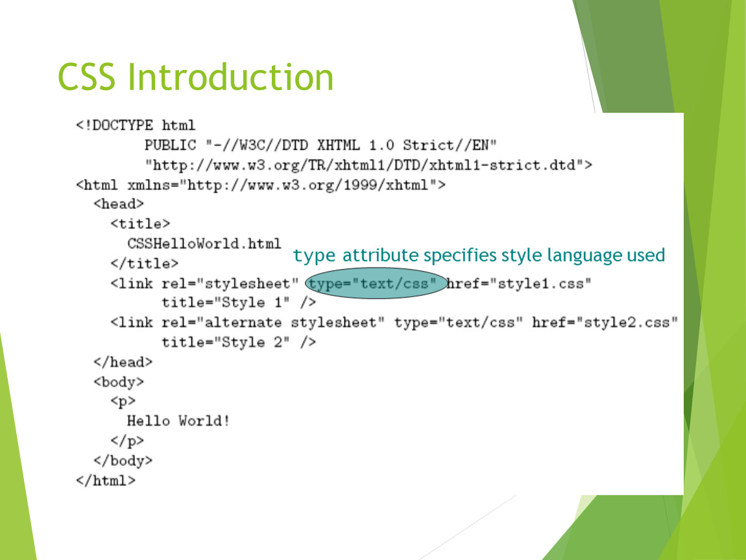
Task: Click the closing </head> tag
Action: click(x=123, y=362)
